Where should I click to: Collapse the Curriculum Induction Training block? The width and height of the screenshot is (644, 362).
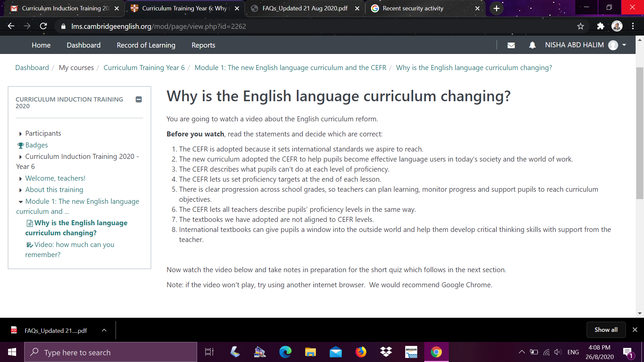tap(139, 99)
